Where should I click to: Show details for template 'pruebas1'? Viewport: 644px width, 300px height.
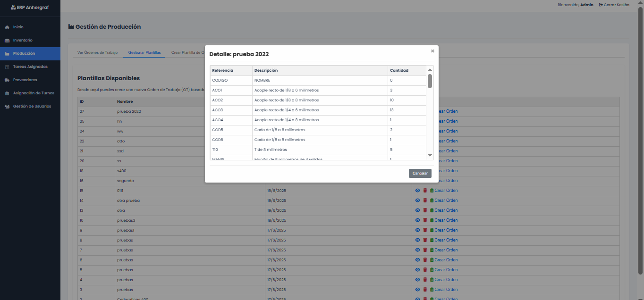(417, 230)
